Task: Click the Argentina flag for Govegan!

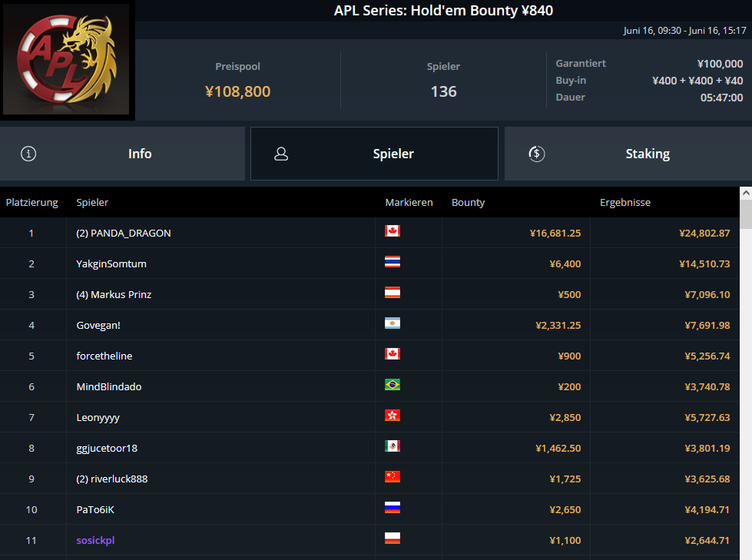Action: click(x=393, y=323)
